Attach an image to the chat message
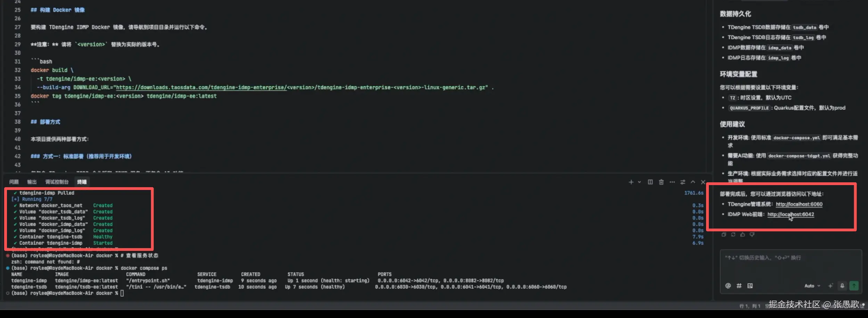Image resolution: width=868 pixels, height=318 pixels. (x=750, y=286)
